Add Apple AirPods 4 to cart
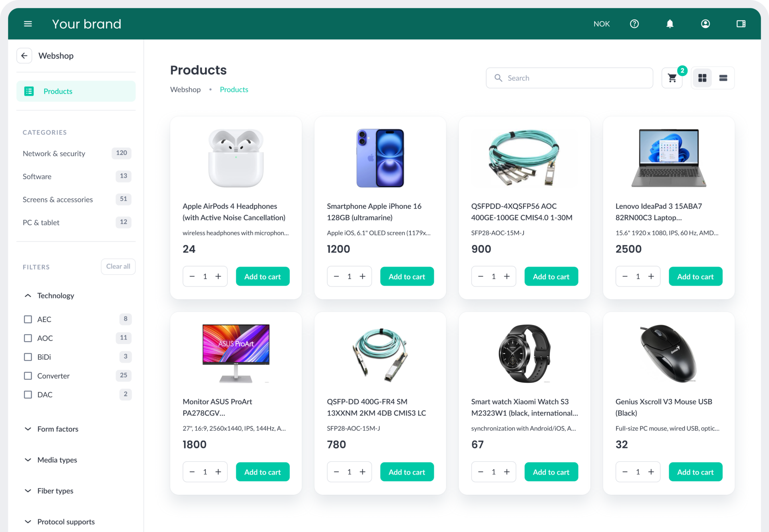 coord(262,276)
